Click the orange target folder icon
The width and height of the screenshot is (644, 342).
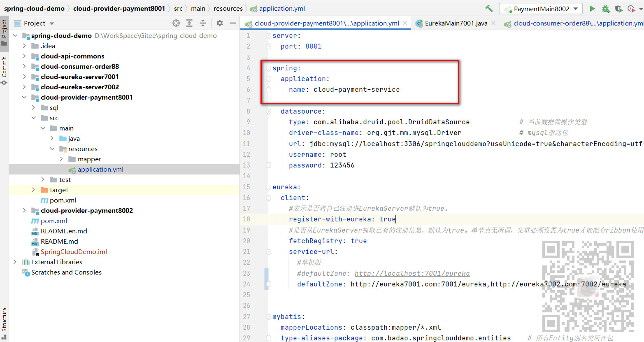(x=44, y=190)
